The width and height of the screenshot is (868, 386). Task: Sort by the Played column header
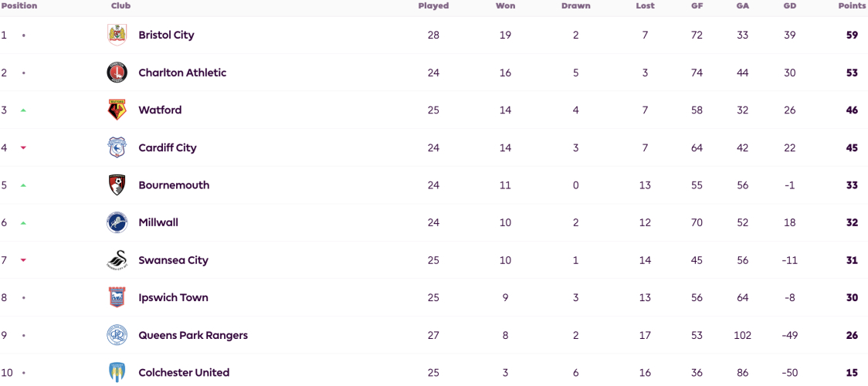(x=433, y=6)
